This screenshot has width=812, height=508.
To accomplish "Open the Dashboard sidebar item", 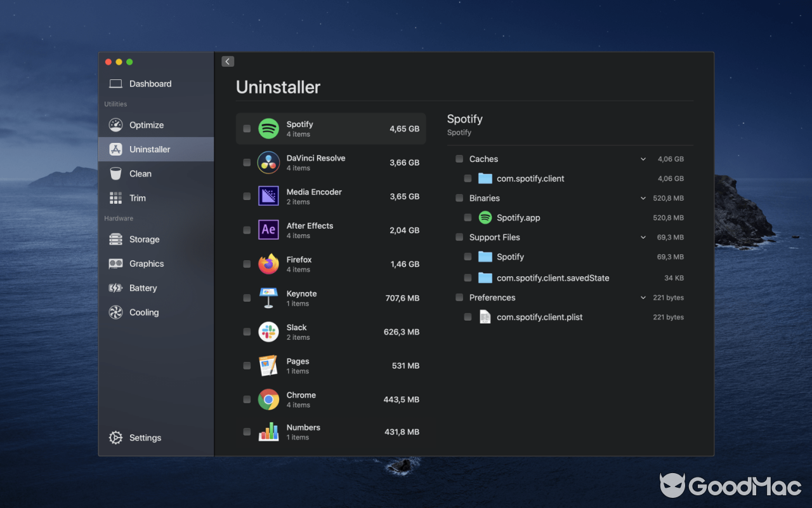I will pos(150,84).
